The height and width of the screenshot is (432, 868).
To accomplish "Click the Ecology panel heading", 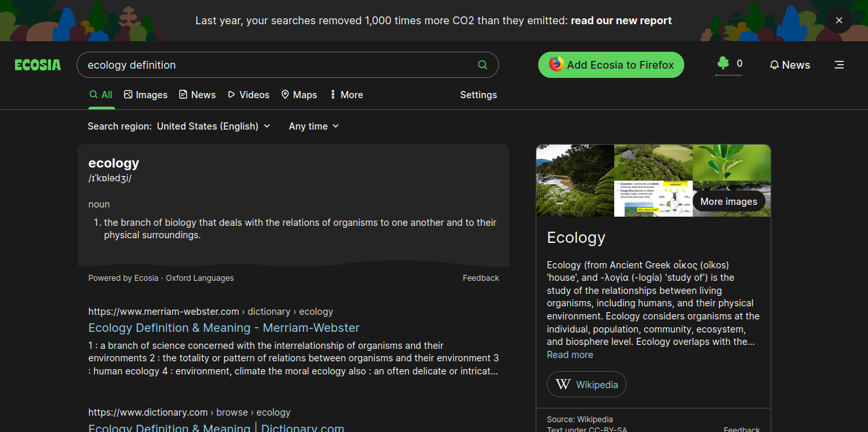I will [x=576, y=238].
